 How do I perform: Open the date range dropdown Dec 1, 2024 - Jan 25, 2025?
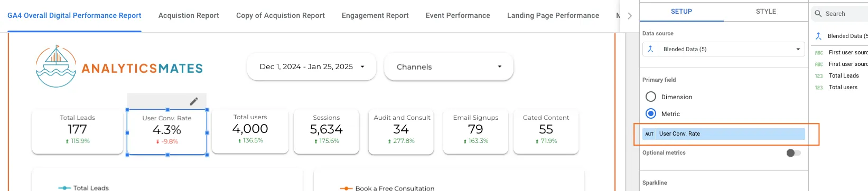tap(312, 66)
